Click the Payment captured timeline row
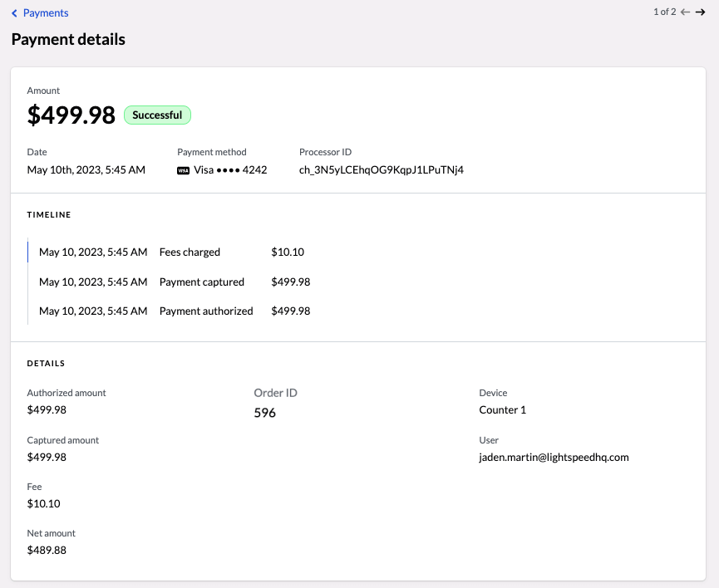This screenshot has width=719, height=588. pos(202,282)
